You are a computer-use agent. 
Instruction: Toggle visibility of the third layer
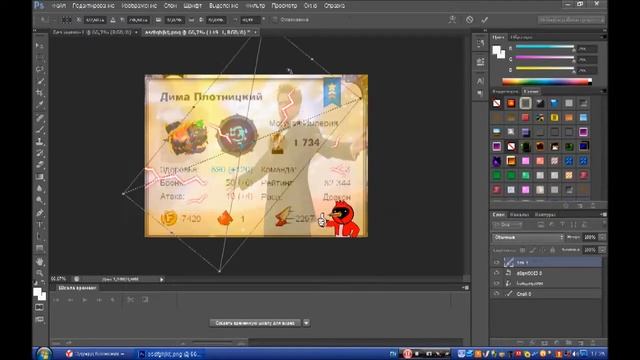pyautogui.click(x=496, y=283)
